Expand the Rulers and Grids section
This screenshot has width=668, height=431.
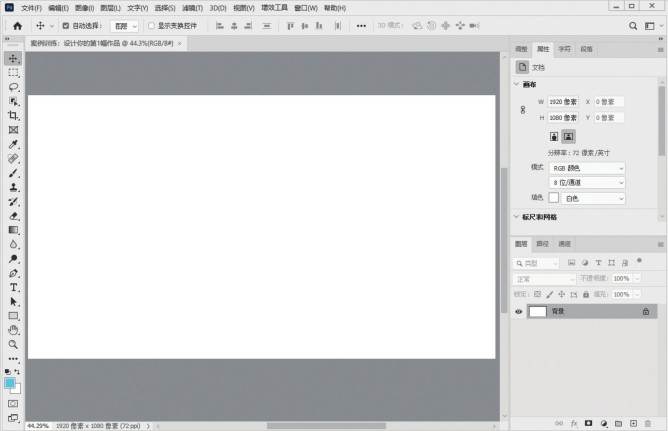[516, 217]
